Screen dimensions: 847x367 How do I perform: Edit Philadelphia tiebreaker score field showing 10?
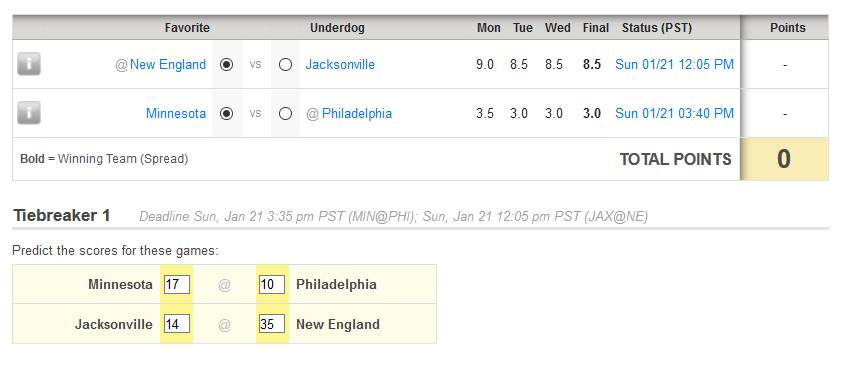coord(272,284)
